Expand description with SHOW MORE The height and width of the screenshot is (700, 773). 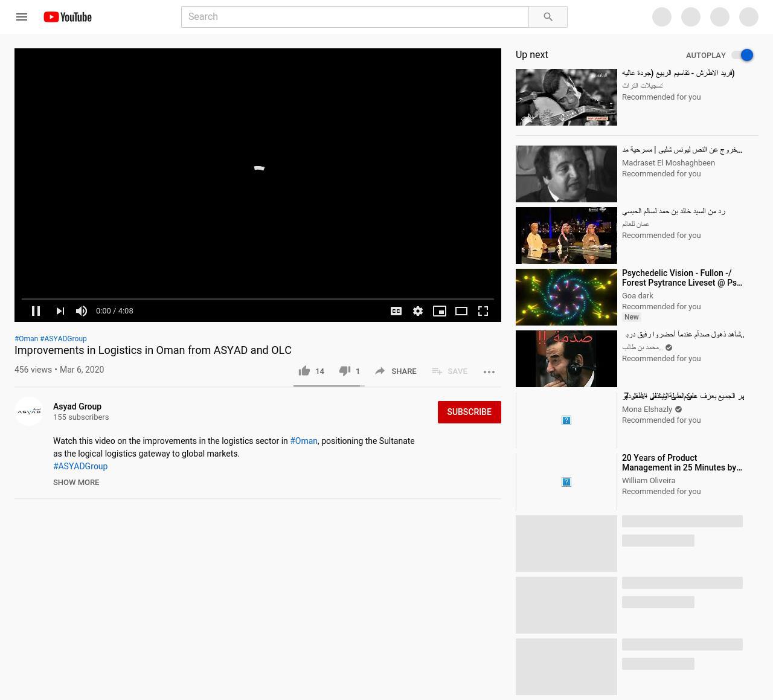tap(76, 482)
